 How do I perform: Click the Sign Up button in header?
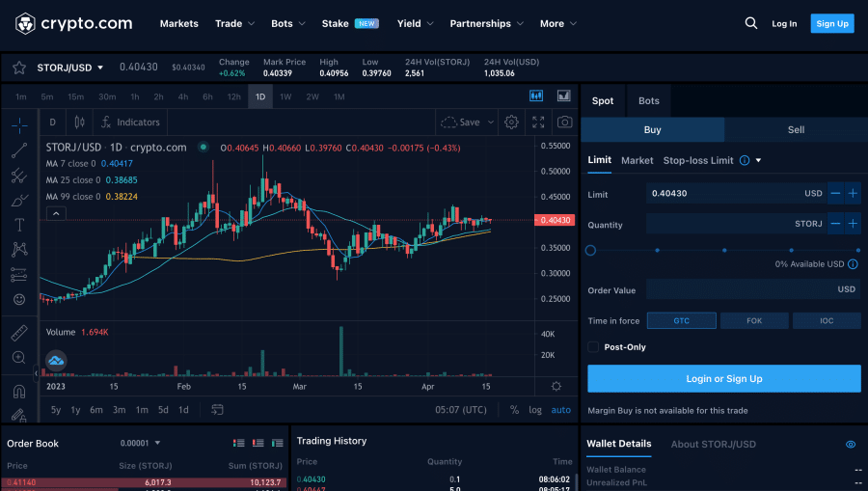832,23
